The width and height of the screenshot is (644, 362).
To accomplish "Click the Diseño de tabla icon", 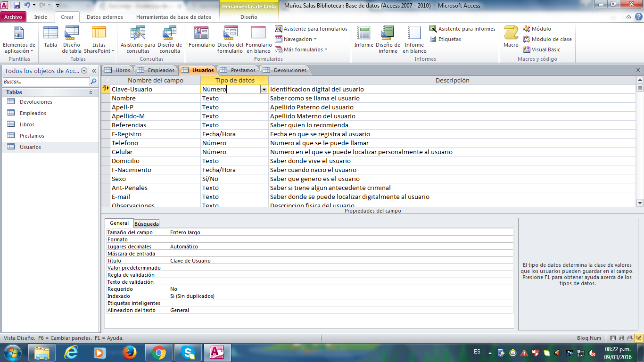I will point(72,39).
